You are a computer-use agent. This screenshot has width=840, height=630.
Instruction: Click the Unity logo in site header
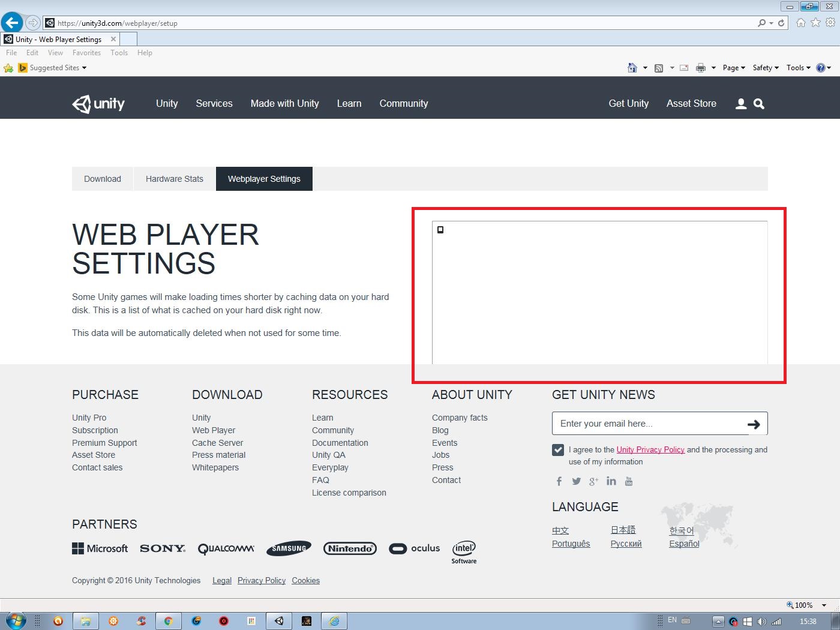(98, 104)
